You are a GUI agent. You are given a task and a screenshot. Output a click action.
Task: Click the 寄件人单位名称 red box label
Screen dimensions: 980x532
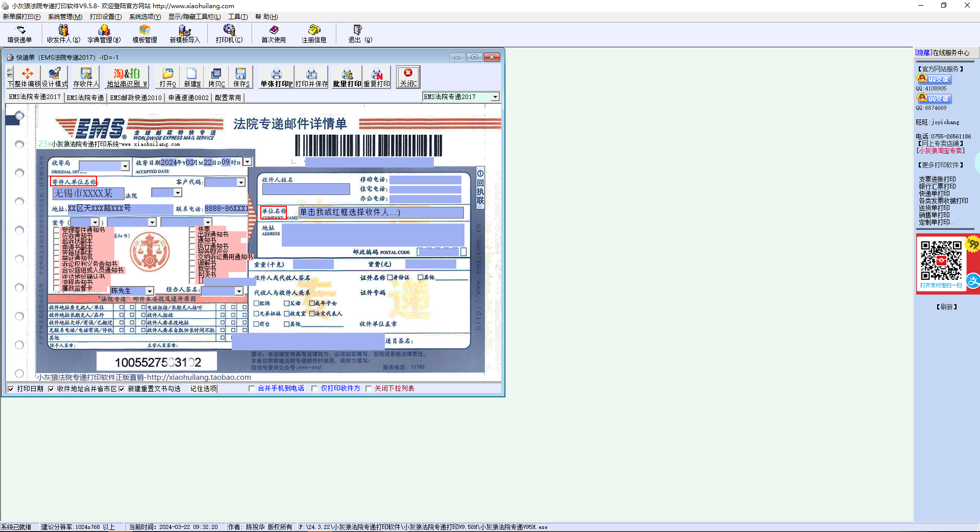click(x=73, y=182)
